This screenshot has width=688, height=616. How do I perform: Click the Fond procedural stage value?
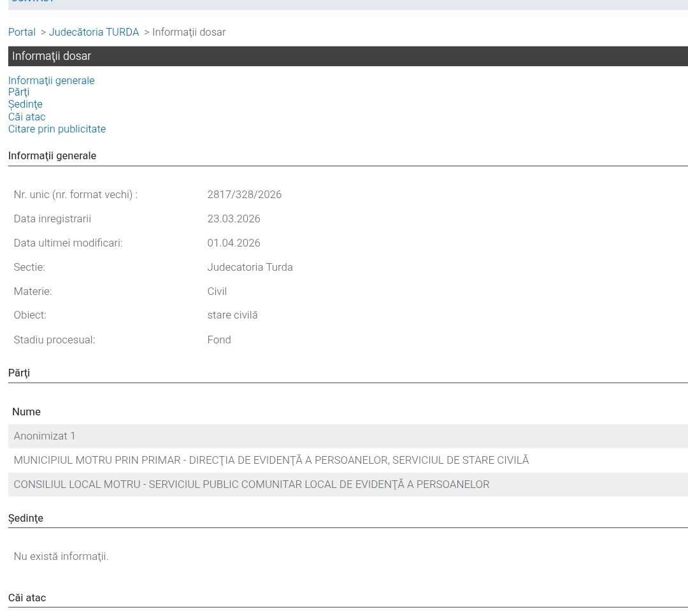click(x=219, y=340)
